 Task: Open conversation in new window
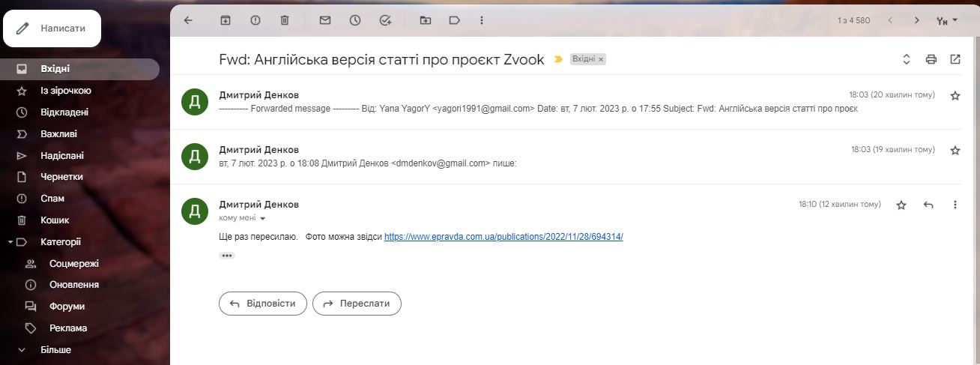[x=955, y=59]
